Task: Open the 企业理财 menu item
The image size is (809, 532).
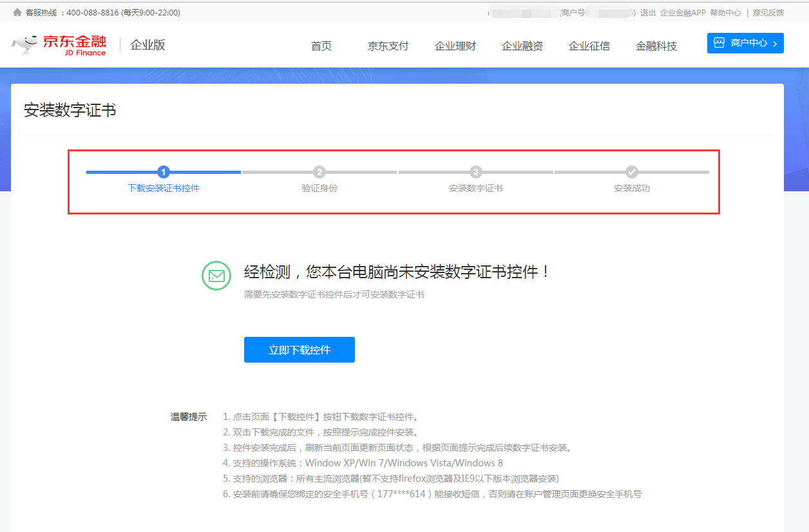Action: (x=455, y=46)
